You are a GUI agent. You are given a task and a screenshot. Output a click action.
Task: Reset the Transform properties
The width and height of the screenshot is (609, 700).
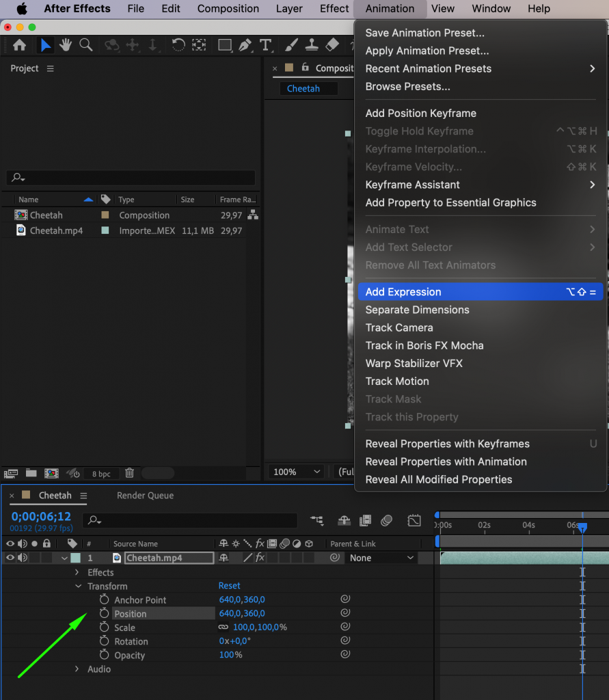click(230, 586)
